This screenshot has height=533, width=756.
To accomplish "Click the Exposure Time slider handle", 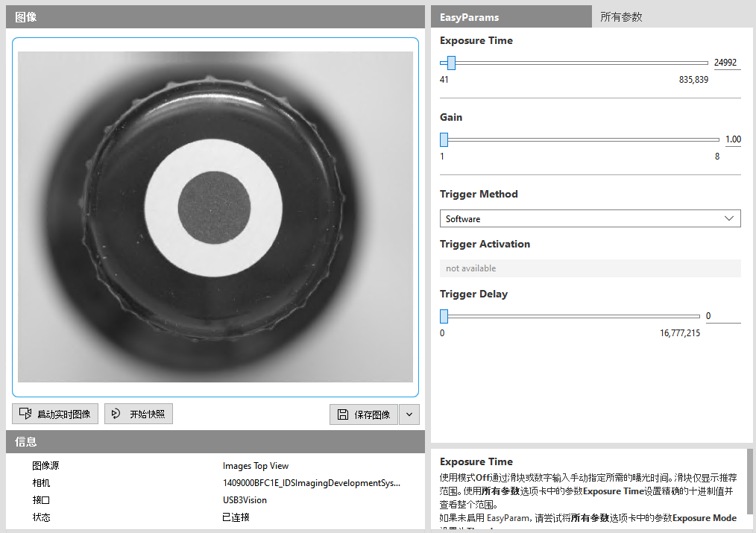I will point(451,63).
